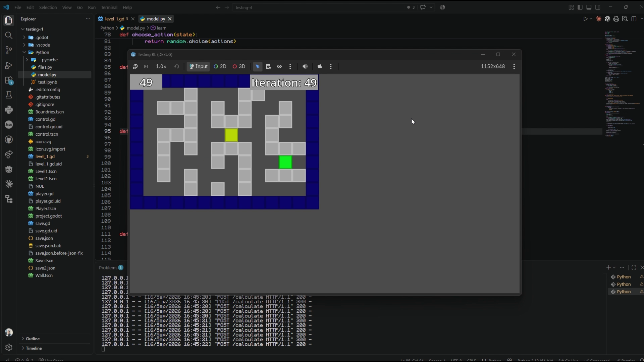Image resolution: width=644 pixels, height=362 pixels.
Task: Open the Testing flask icon in activity bar
Action: pos(9,95)
